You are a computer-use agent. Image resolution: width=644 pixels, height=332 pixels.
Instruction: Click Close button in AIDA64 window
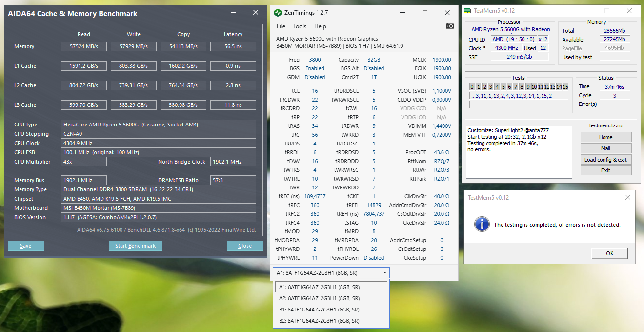(x=245, y=246)
